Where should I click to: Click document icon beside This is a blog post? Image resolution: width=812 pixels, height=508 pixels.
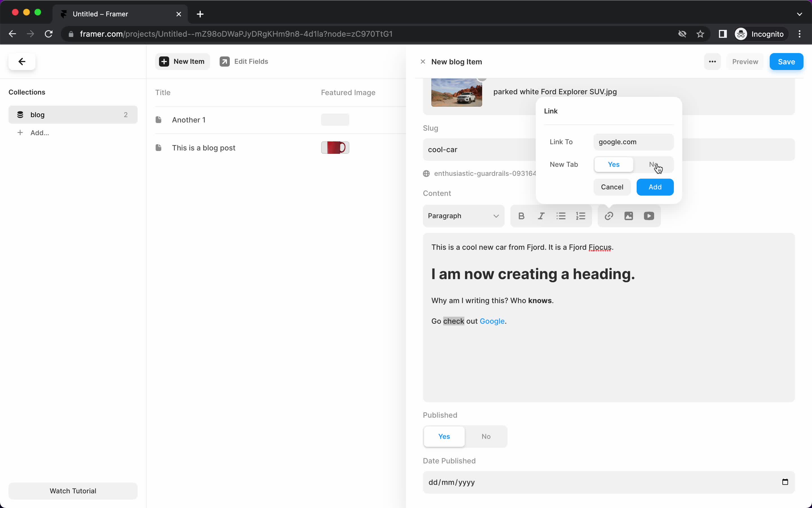158,148
